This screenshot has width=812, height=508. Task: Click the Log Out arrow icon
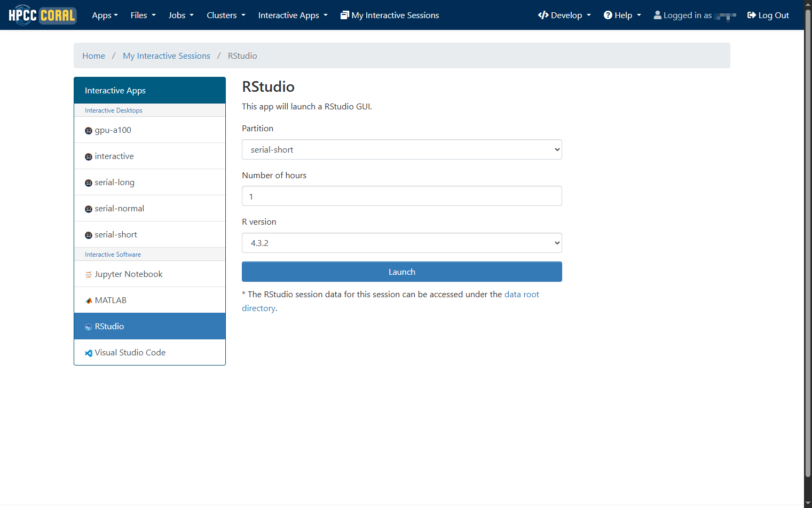click(x=752, y=15)
